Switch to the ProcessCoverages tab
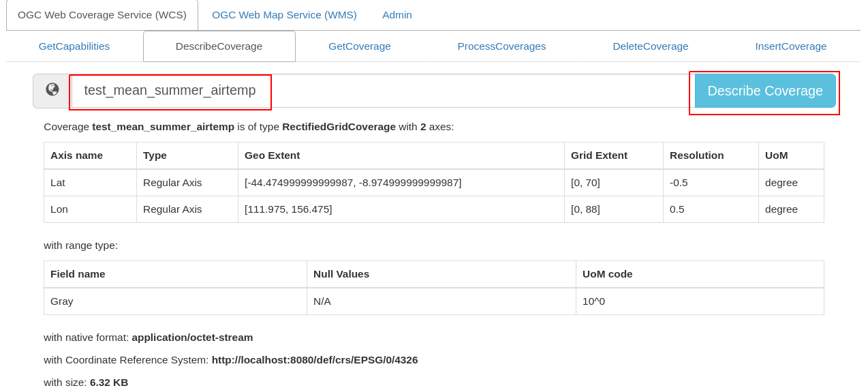Screen dimensions: 868x388 click(501, 46)
